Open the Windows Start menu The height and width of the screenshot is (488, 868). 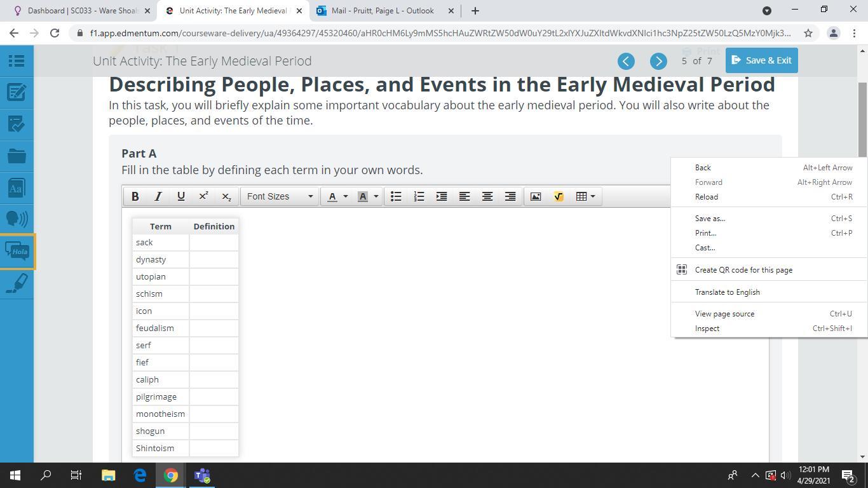(15, 475)
